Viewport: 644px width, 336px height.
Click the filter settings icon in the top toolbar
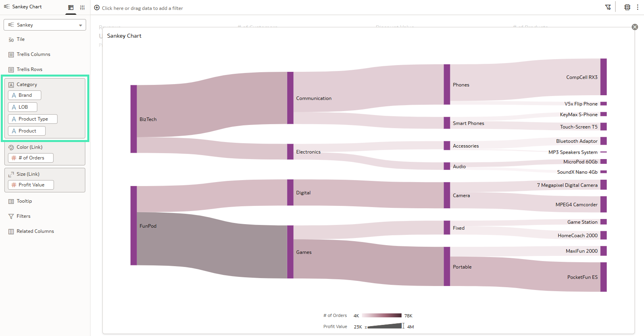pos(608,7)
